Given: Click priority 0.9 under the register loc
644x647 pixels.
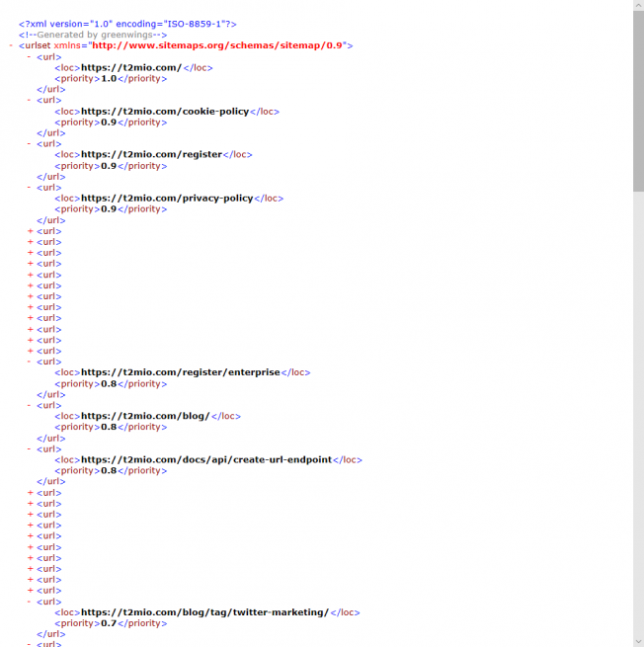Looking at the screenshot, I should coord(109,166).
